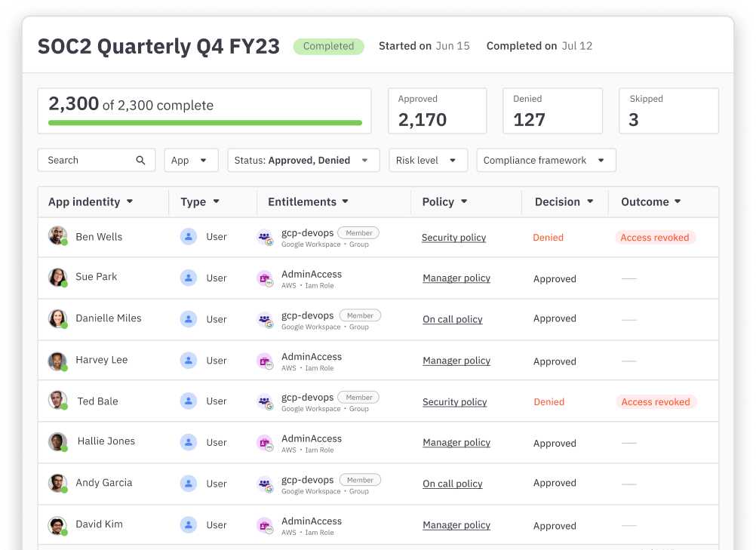Click into the Search input field
This screenshot has width=756, height=550.
[87, 160]
